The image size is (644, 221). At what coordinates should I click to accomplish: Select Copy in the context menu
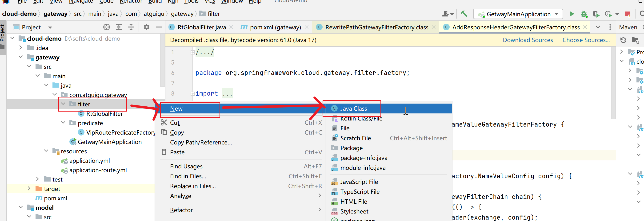pyautogui.click(x=241, y=132)
